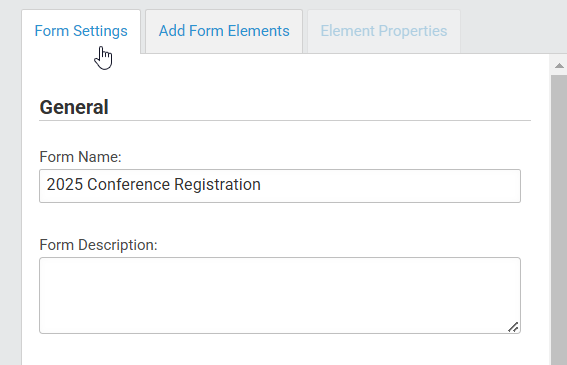Click inside the Form Description textarea
Viewport: 567px width, 365px height.
(280, 296)
